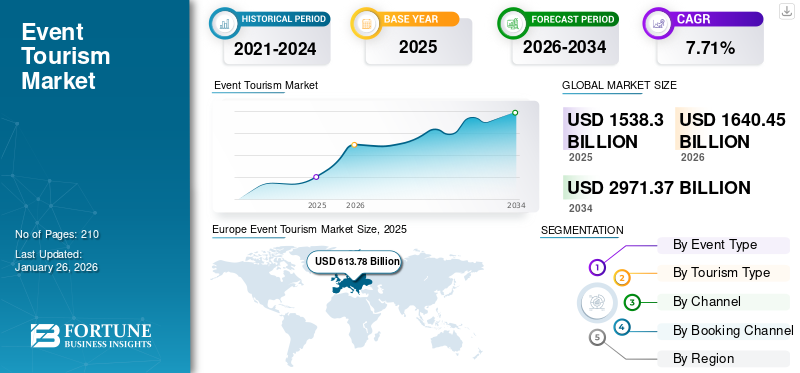Click the orange 2026 chart data point

click(x=354, y=145)
